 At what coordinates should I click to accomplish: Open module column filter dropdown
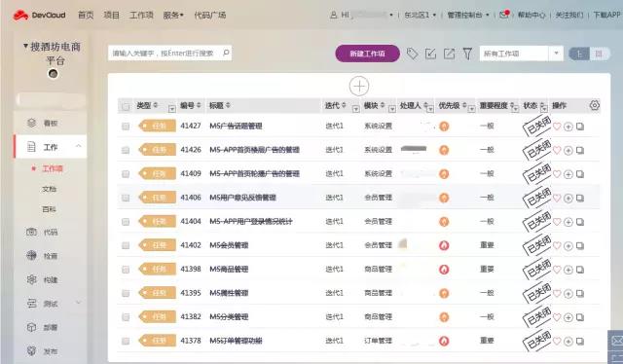391,108
